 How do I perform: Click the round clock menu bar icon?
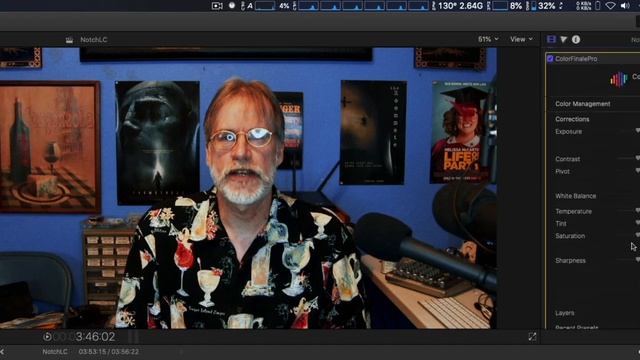click(232, 6)
